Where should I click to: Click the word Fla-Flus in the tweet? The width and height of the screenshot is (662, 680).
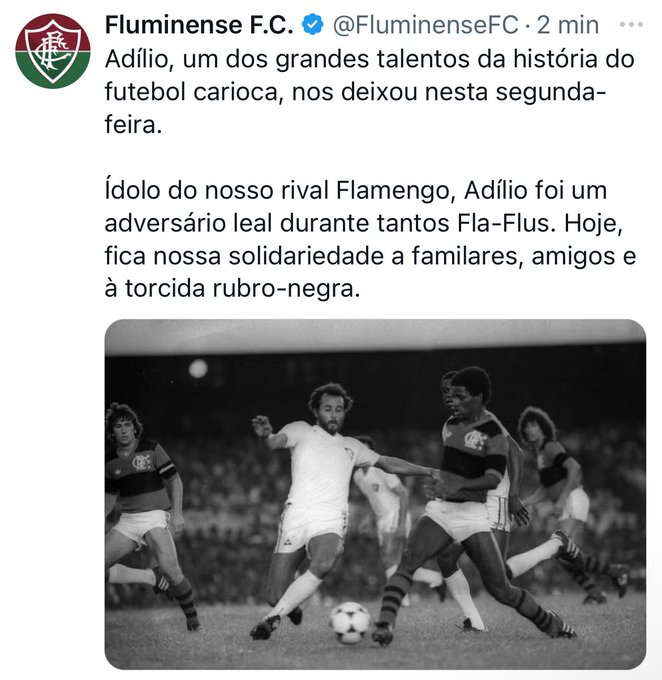(506, 223)
